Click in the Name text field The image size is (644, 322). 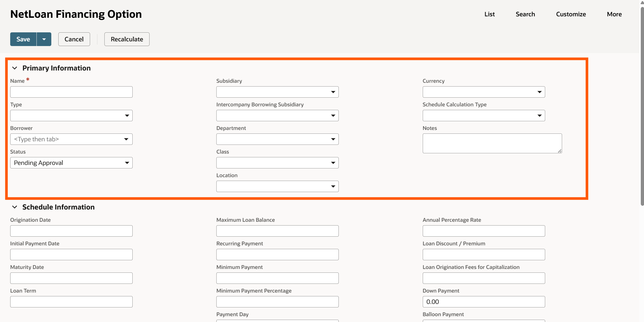tap(71, 92)
